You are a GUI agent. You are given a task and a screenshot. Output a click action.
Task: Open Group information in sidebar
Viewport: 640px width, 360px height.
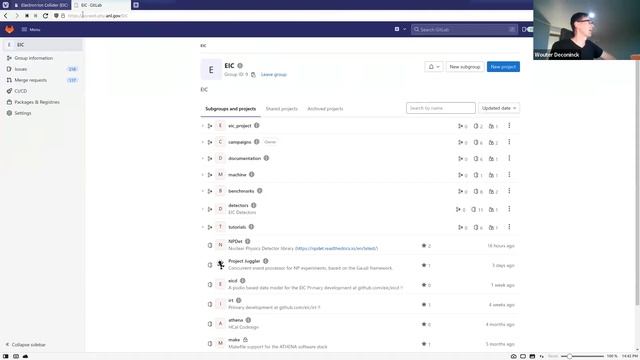[33, 58]
